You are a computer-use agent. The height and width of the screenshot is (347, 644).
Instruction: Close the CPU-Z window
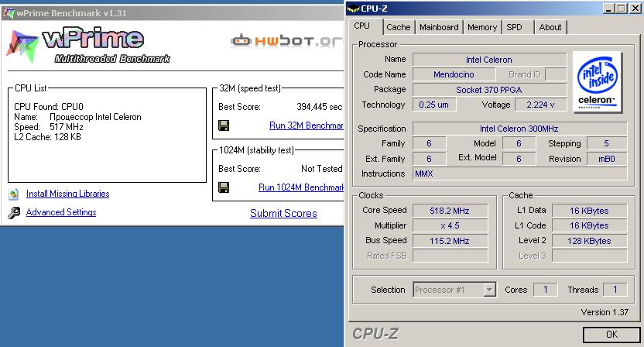[x=635, y=9]
